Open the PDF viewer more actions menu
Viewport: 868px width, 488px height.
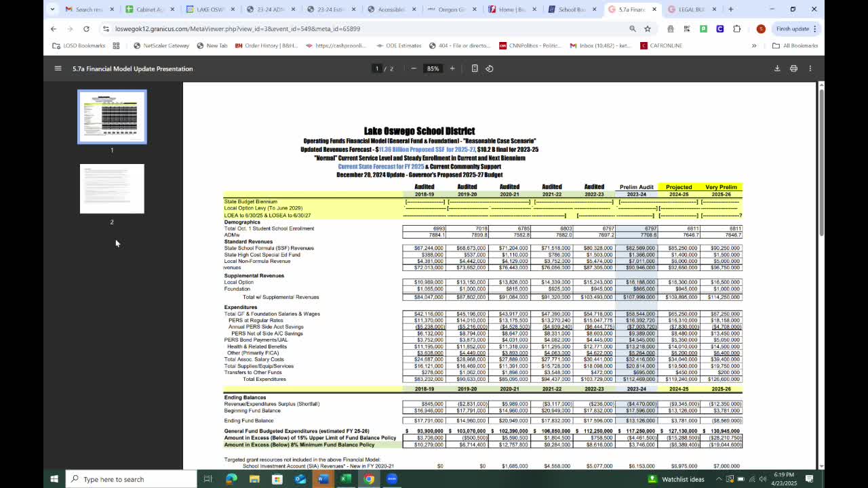tap(810, 68)
